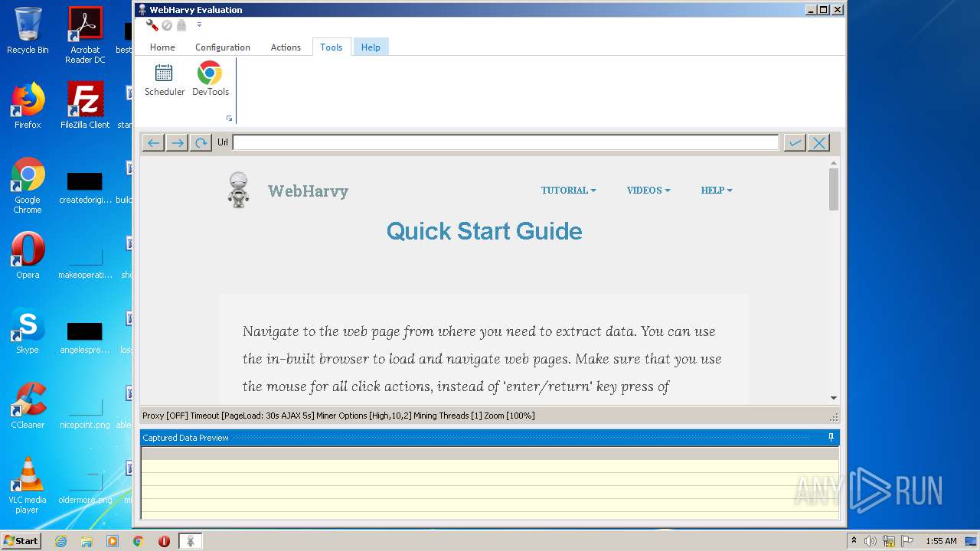Viewport: 980px width, 551px height.
Task: Select the VLC media player desktop icon
Action: 28,485
